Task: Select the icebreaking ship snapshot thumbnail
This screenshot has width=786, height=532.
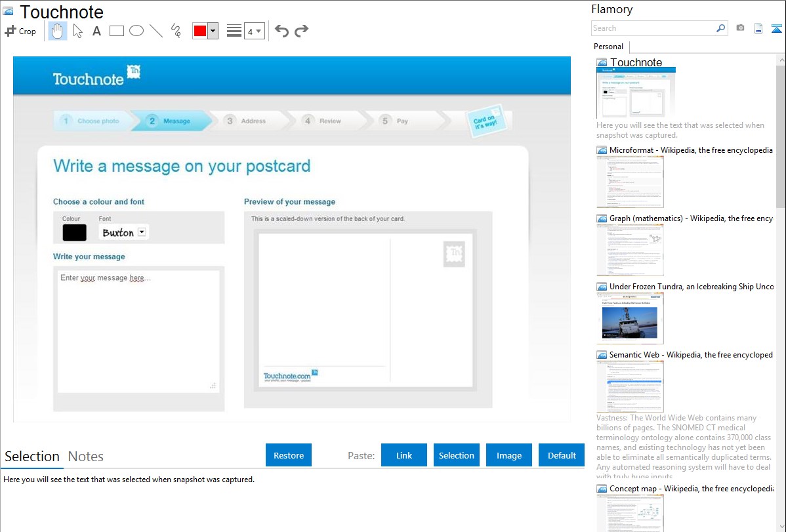Action: (x=630, y=318)
